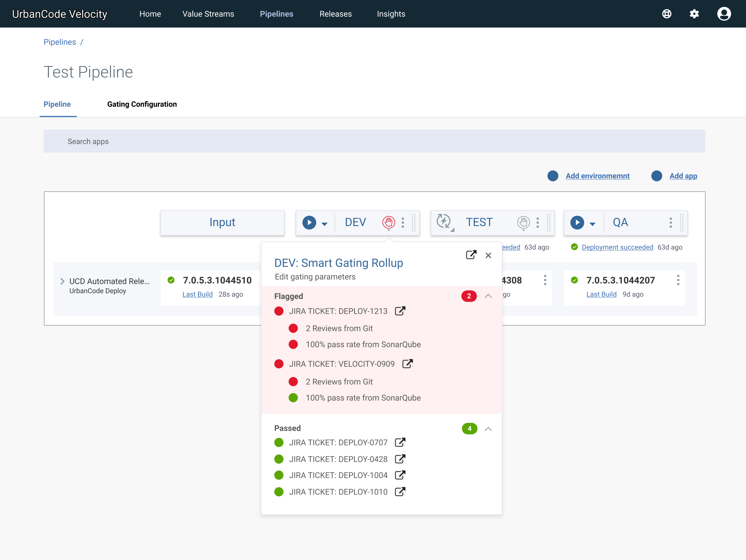
Task: Collapse the Flagged section
Action: click(488, 296)
